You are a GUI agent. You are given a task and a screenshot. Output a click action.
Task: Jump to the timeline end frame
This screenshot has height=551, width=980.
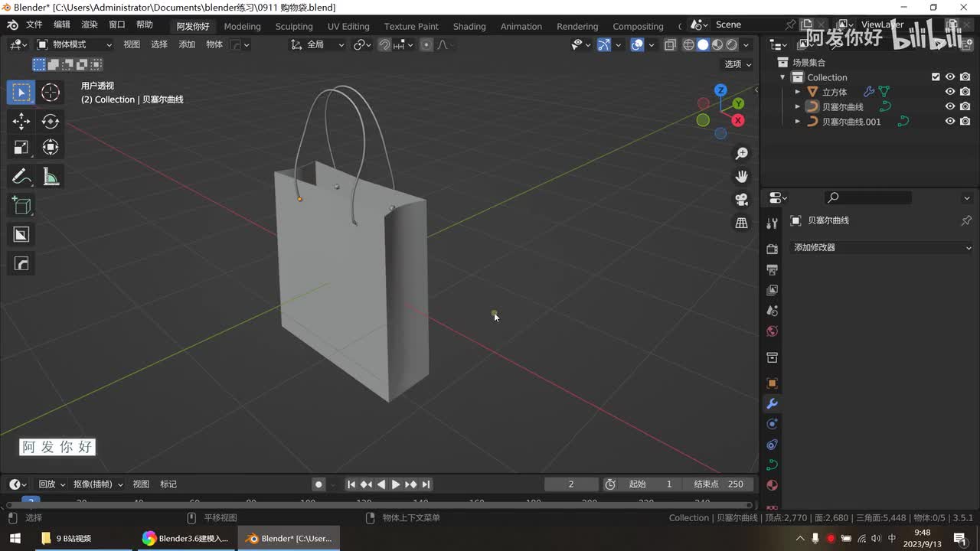(x=426, y=484)
